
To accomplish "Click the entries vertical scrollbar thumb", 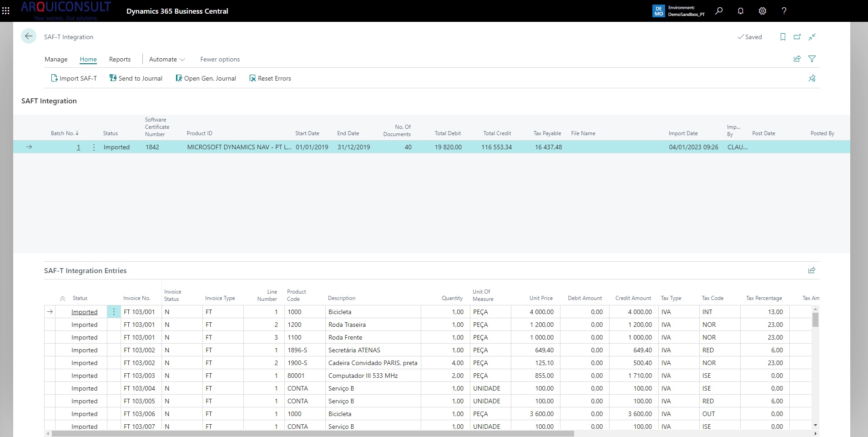I will [815, 320].
